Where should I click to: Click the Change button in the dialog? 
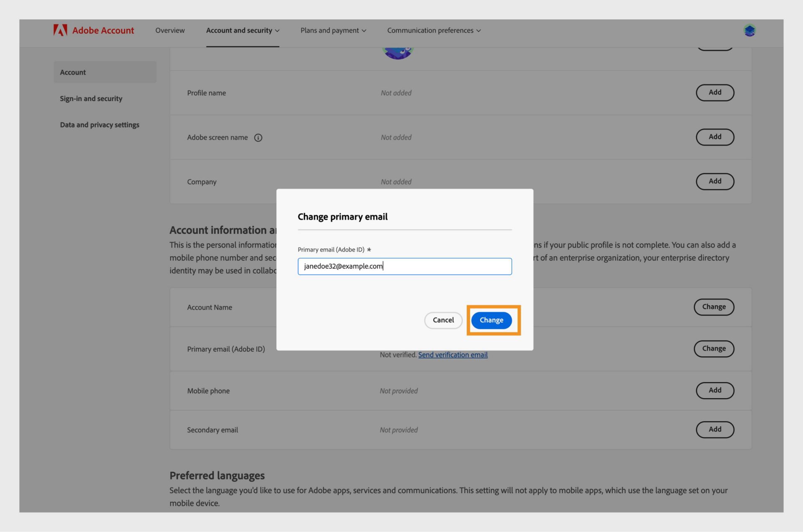pyautogui.click(x=491, y=320)
